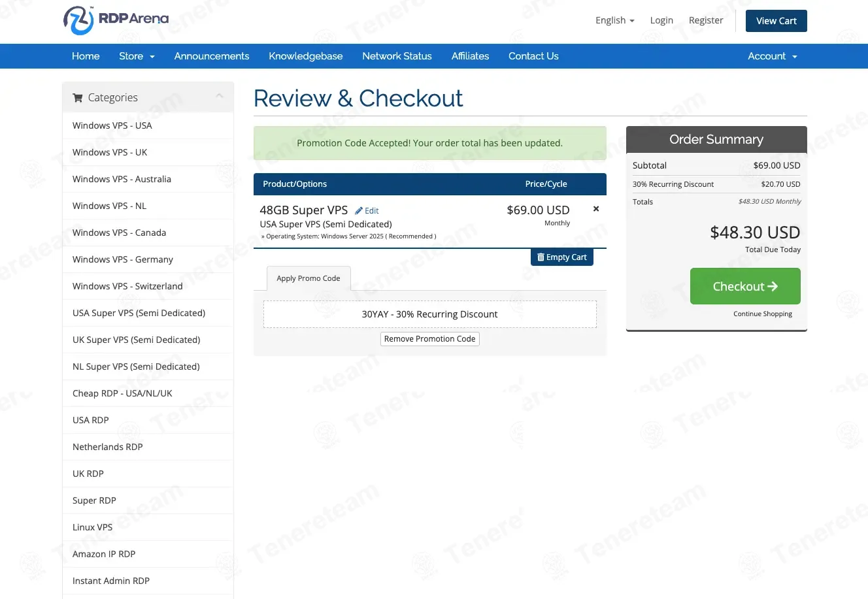This screenshot has height=599, width=868.
Task: Expand the Store menu
Action: (137, 56)
